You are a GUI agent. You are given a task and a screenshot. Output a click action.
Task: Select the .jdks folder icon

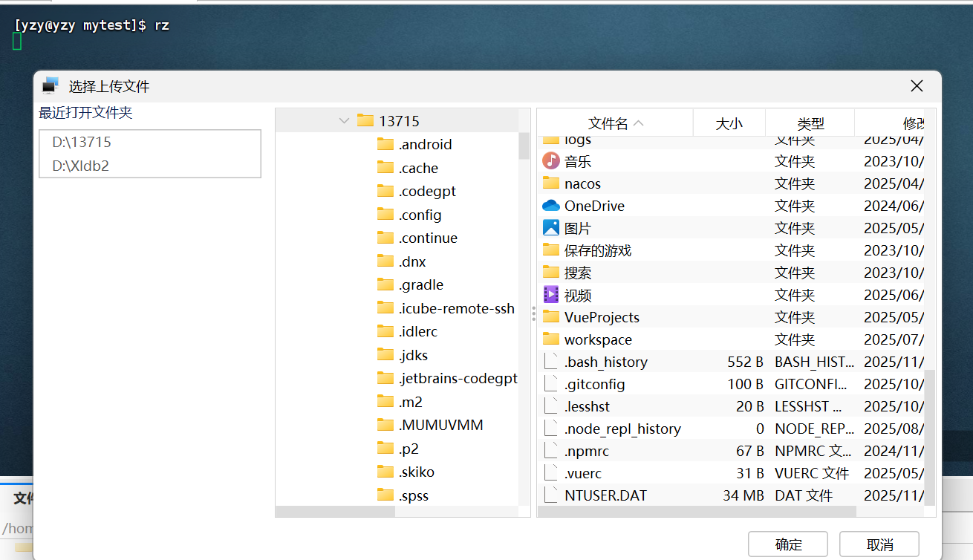(385, 355)
